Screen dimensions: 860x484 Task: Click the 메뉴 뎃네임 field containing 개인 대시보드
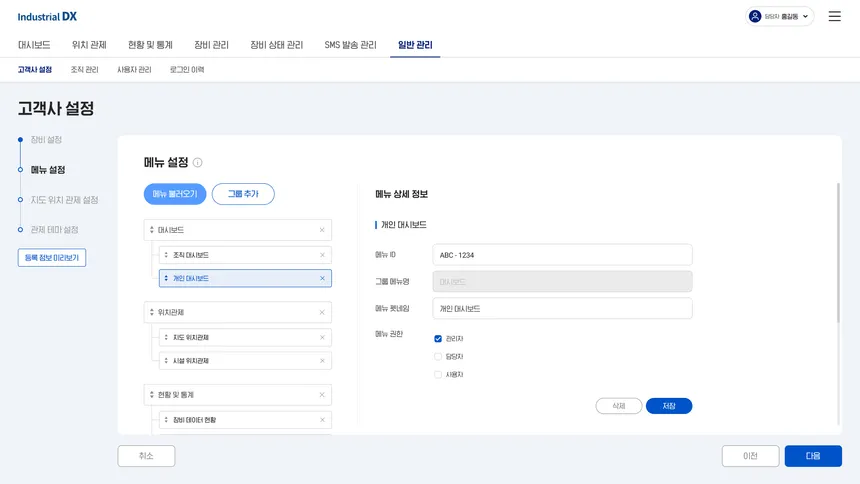coord(562,308)
